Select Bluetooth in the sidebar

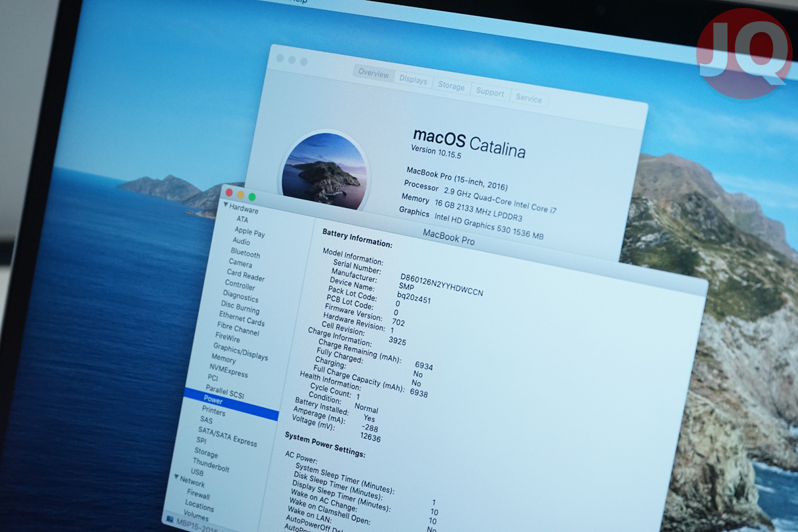tap(245, 253)
